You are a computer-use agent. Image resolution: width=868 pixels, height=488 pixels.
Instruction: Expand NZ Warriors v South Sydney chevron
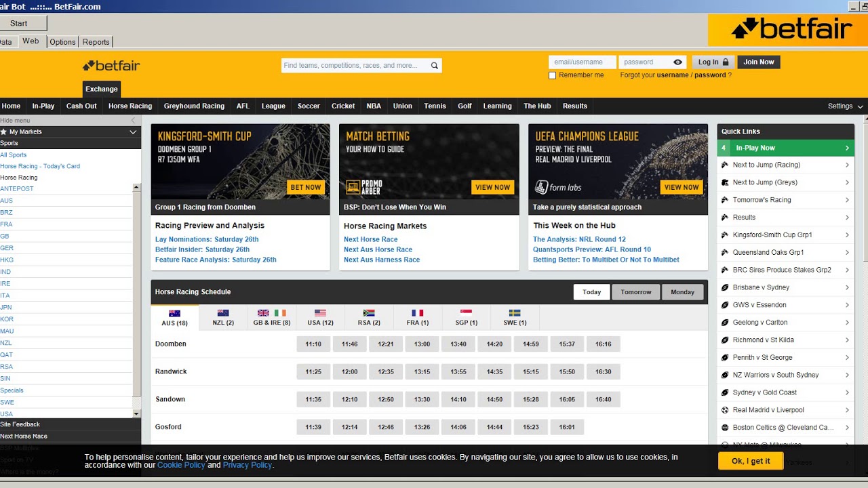[x=847, y=375]
